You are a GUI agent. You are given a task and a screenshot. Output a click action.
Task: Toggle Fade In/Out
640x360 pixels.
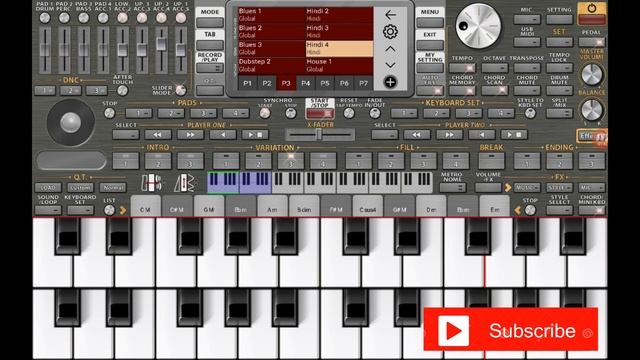[x=375, y=113]
